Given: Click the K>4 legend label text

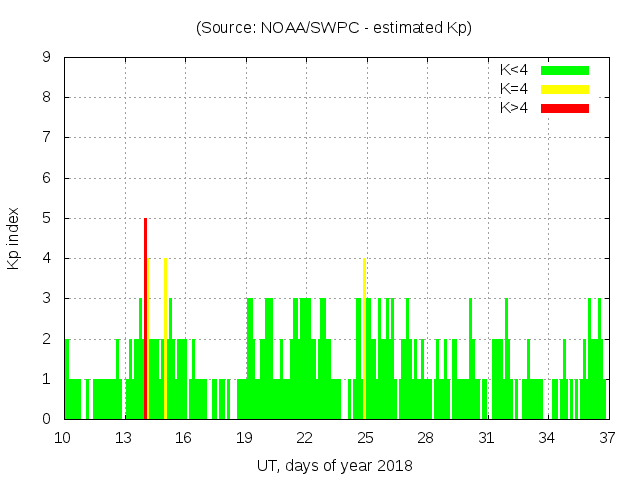Looking at the screenshot, I should [516, 107].
